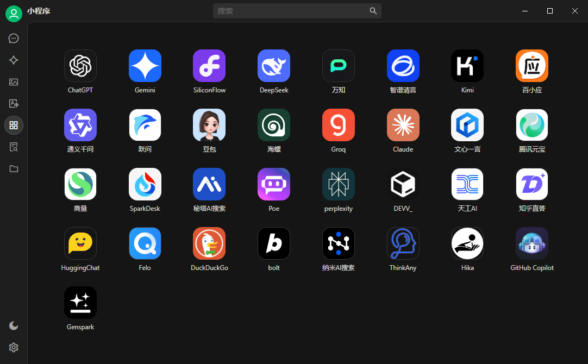Open the 纳米AI搜索 mini app

click(338, 244)
